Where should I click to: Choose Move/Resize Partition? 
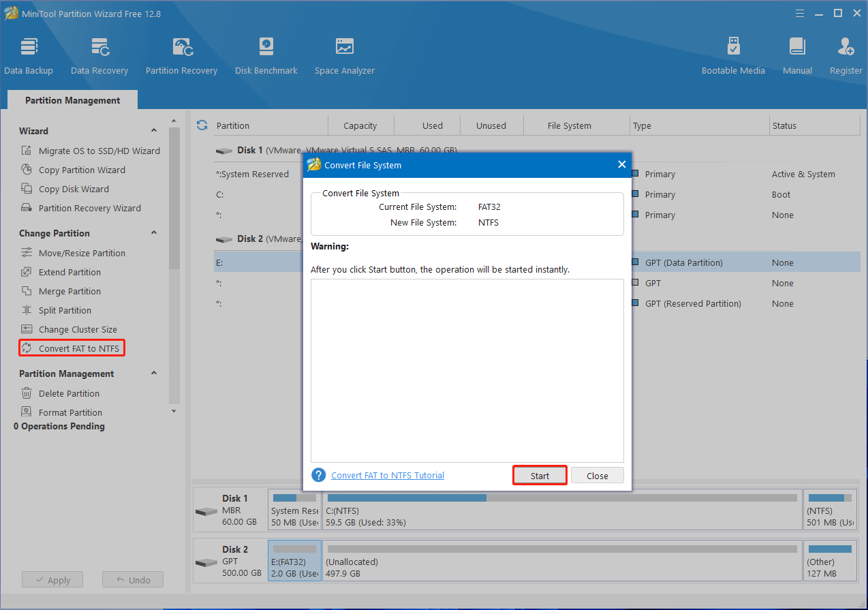[x=74, y=253]
